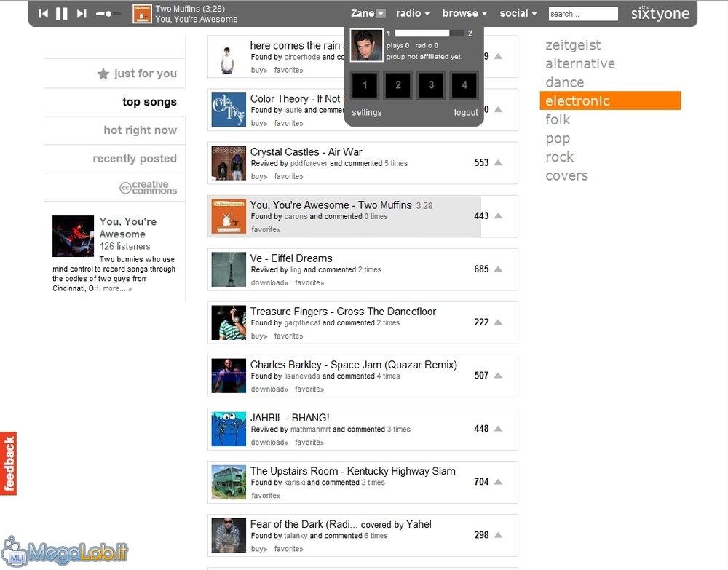The image size is (728, 570).
Task: Pause the currently playing song
Action: tap(62, 13)
